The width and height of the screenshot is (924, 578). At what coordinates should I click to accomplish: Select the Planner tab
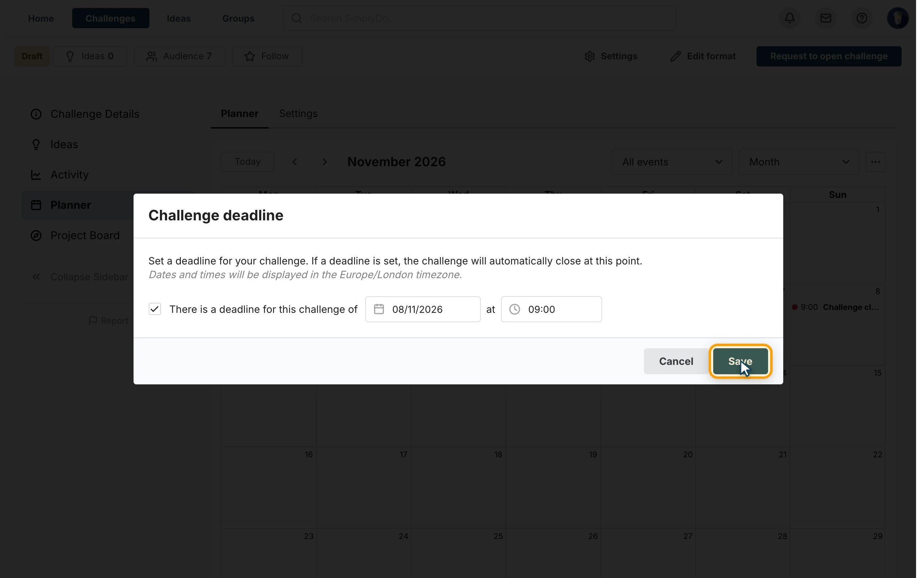tap(239, 113)
